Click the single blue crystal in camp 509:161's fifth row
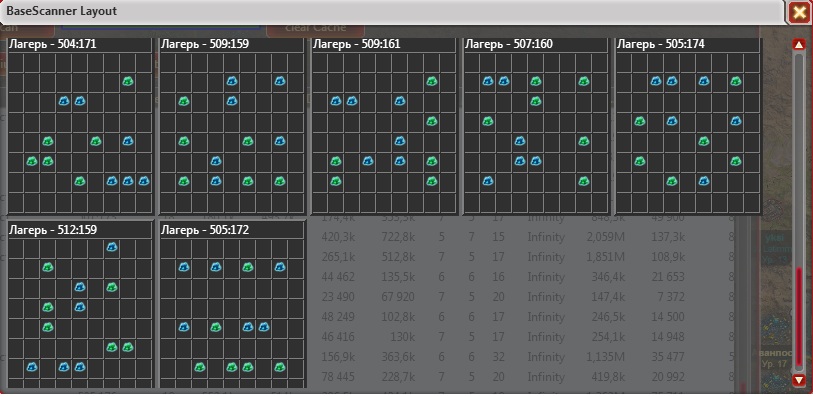This screenshot has height=396, width=813. [399, 141]
